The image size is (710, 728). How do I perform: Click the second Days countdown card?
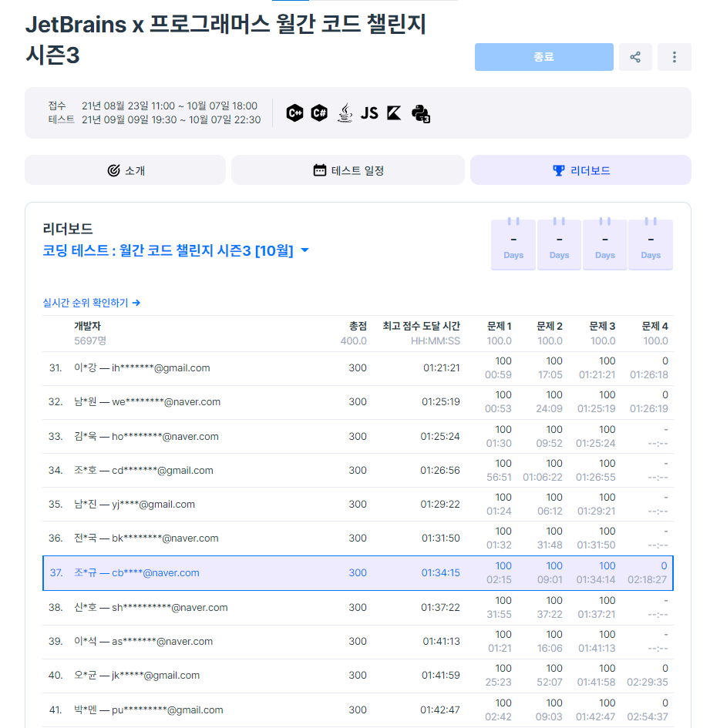pyautogui.click(x=559, y=244)
